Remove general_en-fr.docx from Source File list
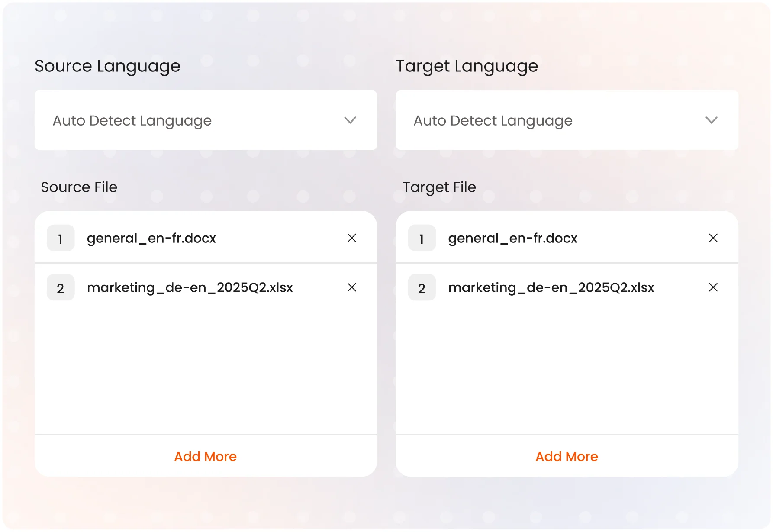This screenshot has height=532, width=773. tap(351, 238)
